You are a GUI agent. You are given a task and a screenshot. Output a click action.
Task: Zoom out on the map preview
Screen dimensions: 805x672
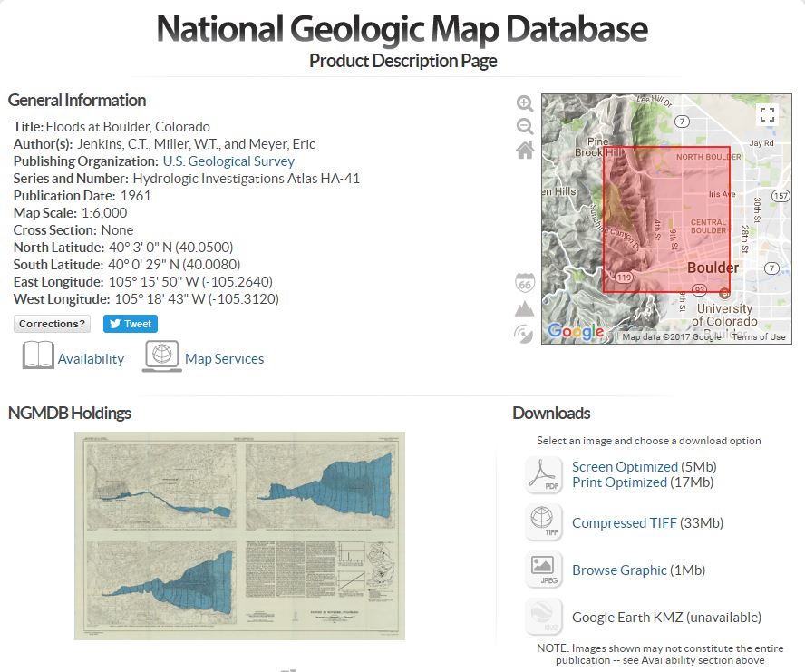click(525, 127)
